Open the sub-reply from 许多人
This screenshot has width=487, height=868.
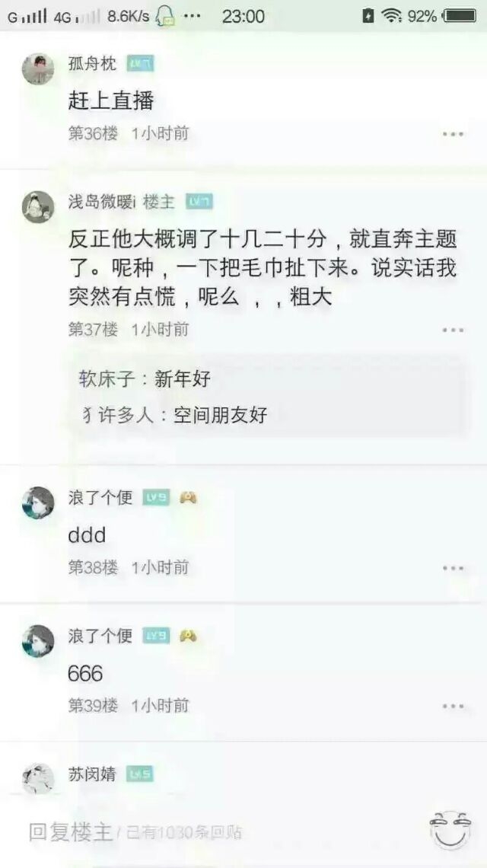tap(175, 415)
